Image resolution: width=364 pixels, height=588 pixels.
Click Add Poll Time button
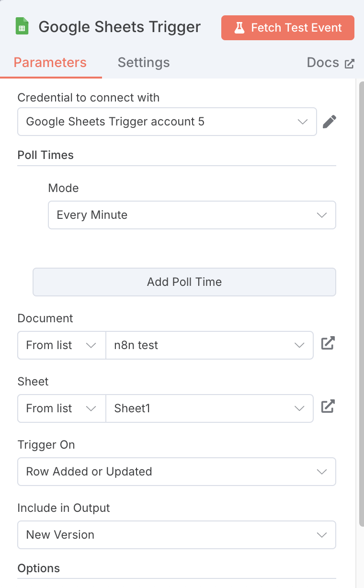184,282
